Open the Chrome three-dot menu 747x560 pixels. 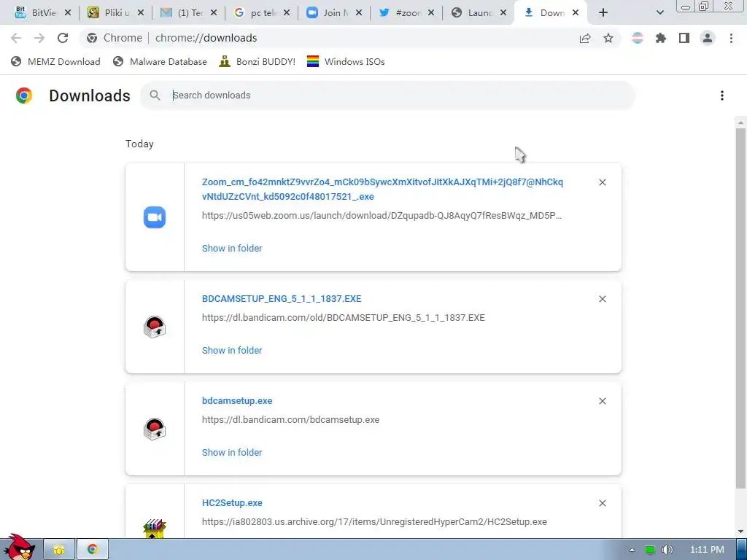click(x=731, y=38)
